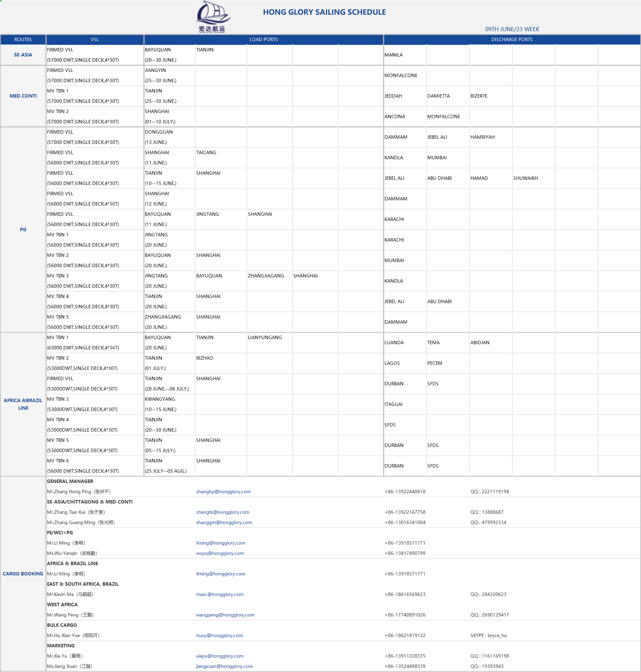
Task: Select the JIANGYIN load port cell
Action: (169, 70)
